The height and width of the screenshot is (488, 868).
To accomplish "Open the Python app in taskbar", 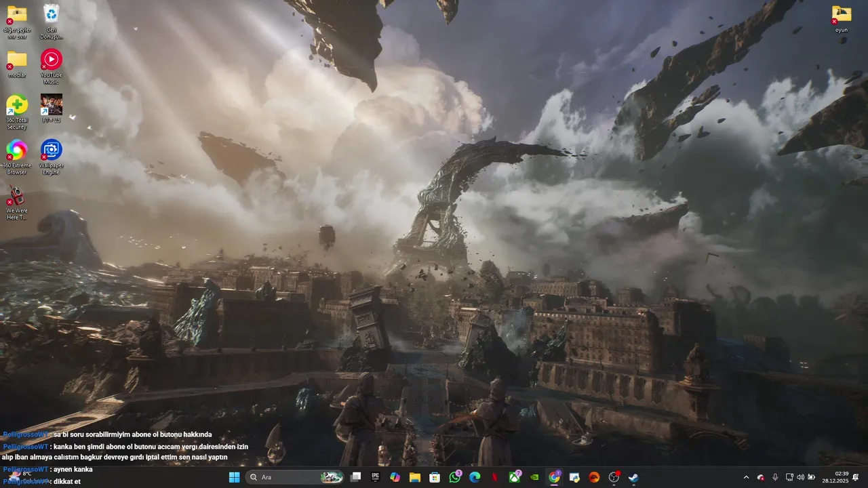I will (574, 477).
